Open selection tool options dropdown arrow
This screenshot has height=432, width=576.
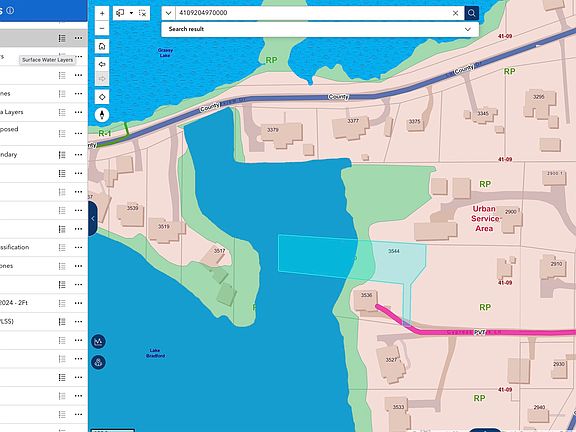point(131,13)
